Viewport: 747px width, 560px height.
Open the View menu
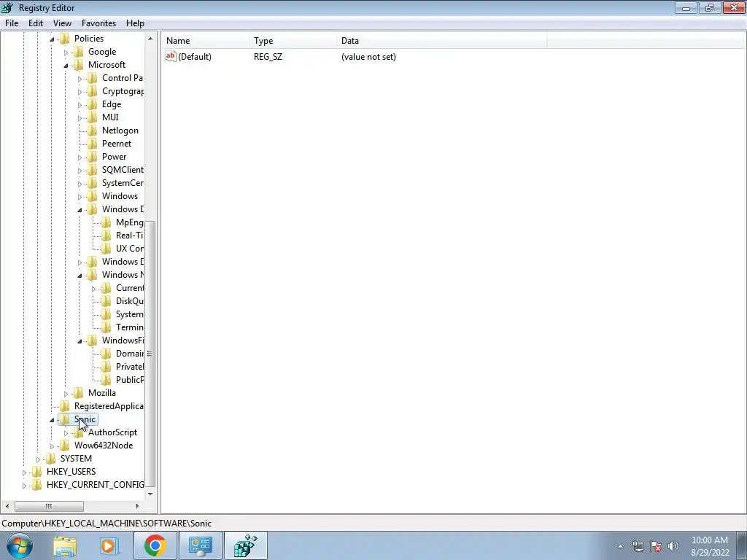62,23
